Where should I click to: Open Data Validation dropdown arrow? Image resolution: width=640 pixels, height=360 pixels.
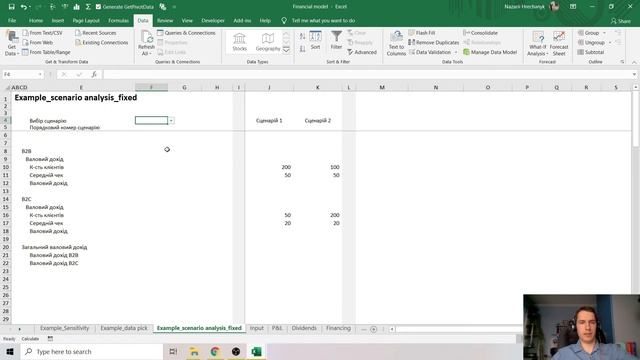(x=456, y=52)
